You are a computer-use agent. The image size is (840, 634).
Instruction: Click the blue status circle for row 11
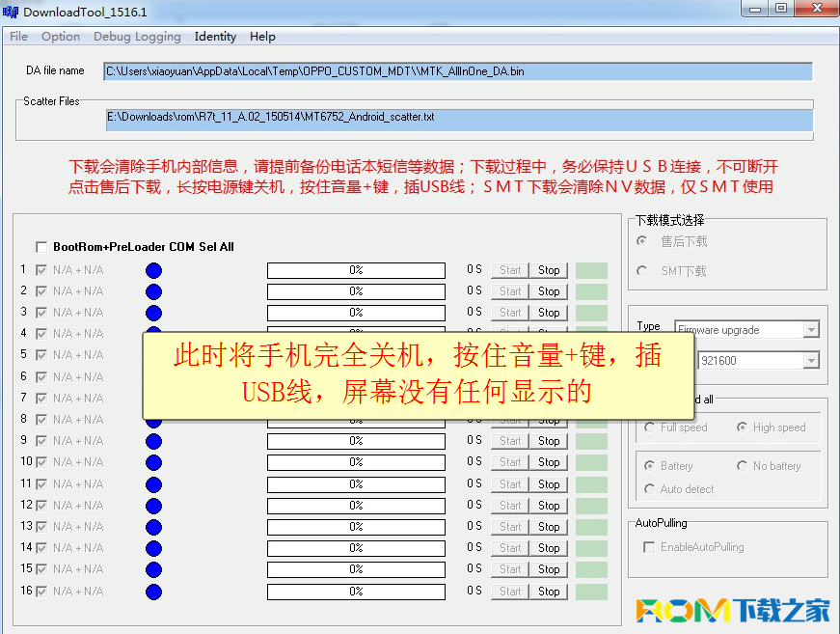[x=153, y=484]
